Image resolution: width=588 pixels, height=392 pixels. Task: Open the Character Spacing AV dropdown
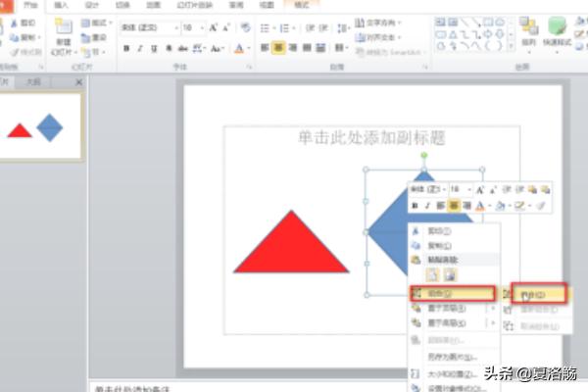point(199,48)
